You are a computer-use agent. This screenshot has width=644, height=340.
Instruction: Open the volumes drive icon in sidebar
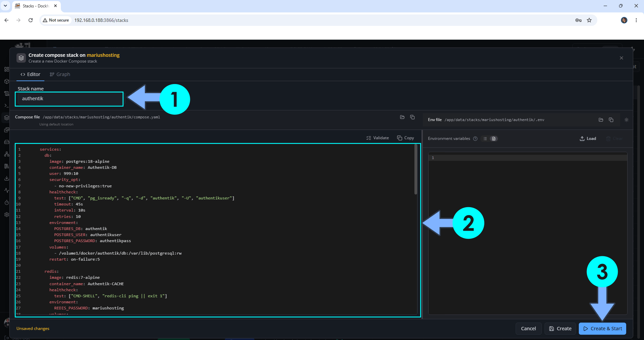(6, 142)
